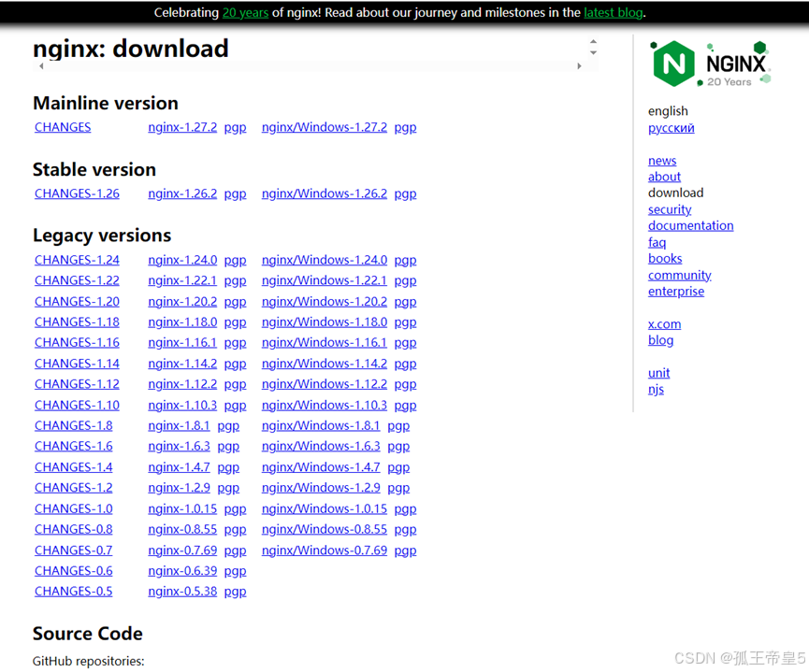Click the heading's scroll right arrow
Viewport: 809px width, 672px height.
click(579, 66)
